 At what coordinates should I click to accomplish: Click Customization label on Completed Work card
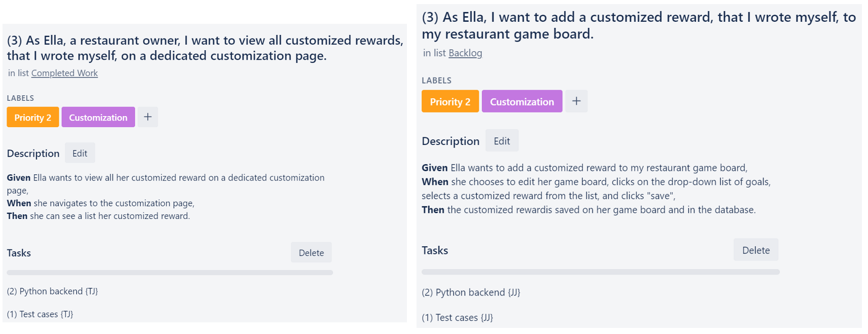[x=98, y=117]
